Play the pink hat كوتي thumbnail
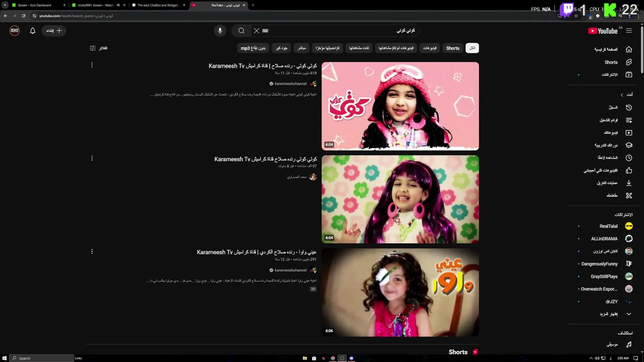The image size is (644, 362). 400,106
